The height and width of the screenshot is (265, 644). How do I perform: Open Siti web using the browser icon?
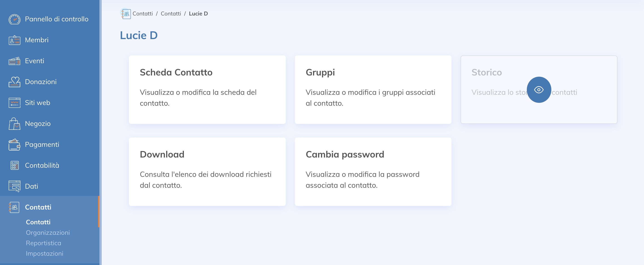(x=15, y=102)
